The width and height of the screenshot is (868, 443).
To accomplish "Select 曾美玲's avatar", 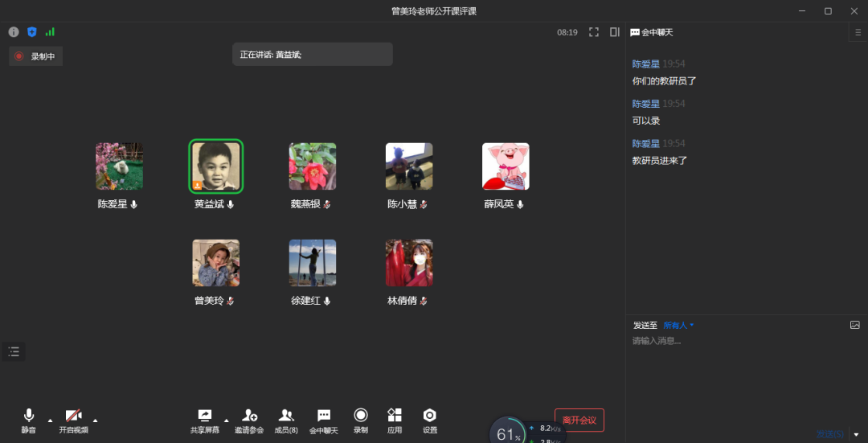I will click(216, 262).
